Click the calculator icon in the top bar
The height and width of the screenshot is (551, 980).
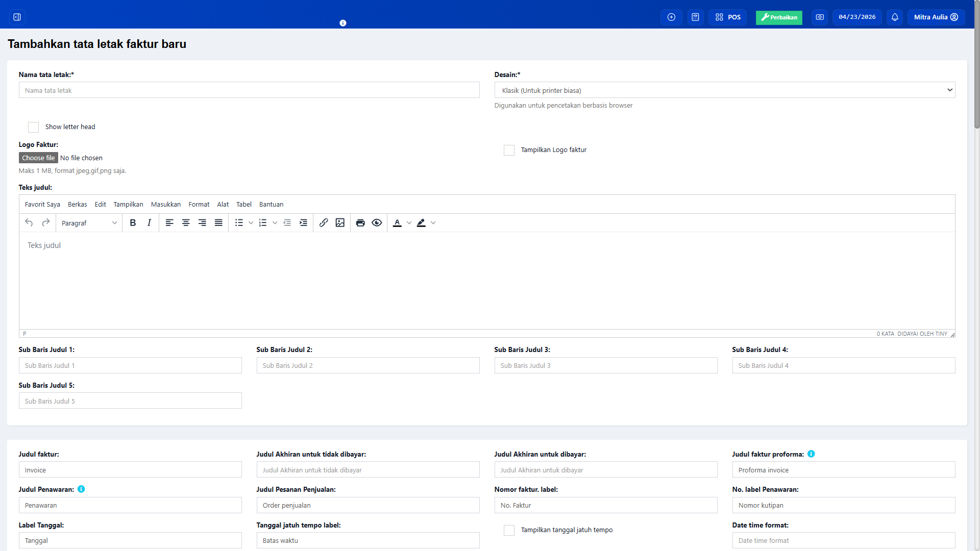695,17
